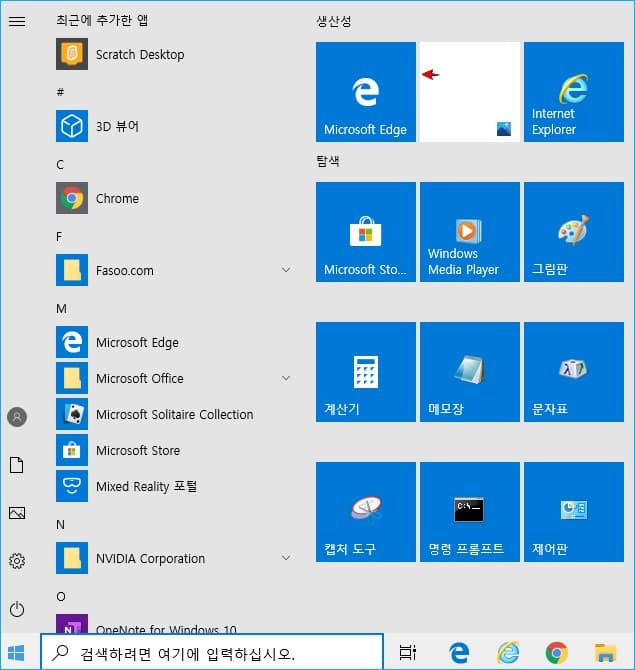Open Settings gear in the left rail
The image size is (635, 670).
pyautogui.click(x=17, y=561)
